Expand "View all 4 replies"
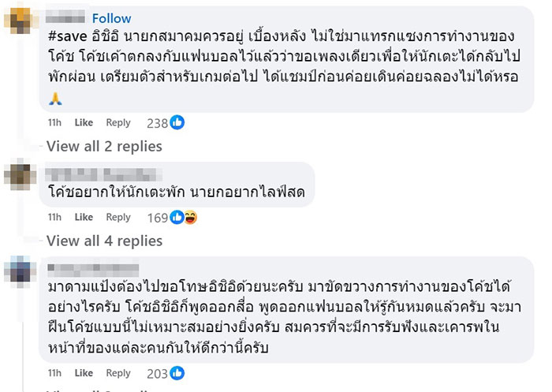 click(x=104, y=241)
